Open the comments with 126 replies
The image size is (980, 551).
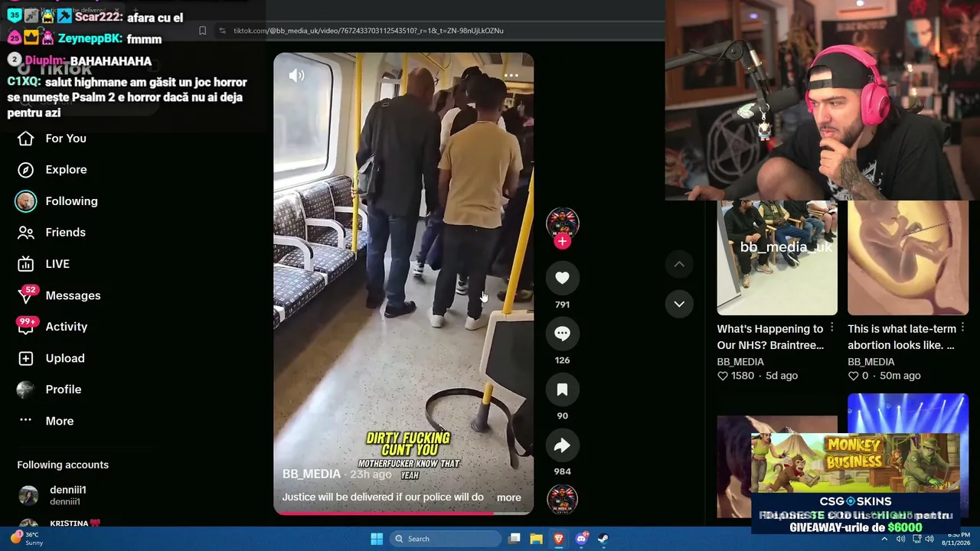coord(562,334)
